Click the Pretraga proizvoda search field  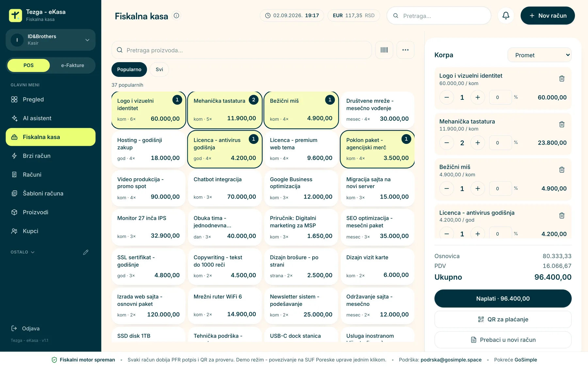pos(241,50)
